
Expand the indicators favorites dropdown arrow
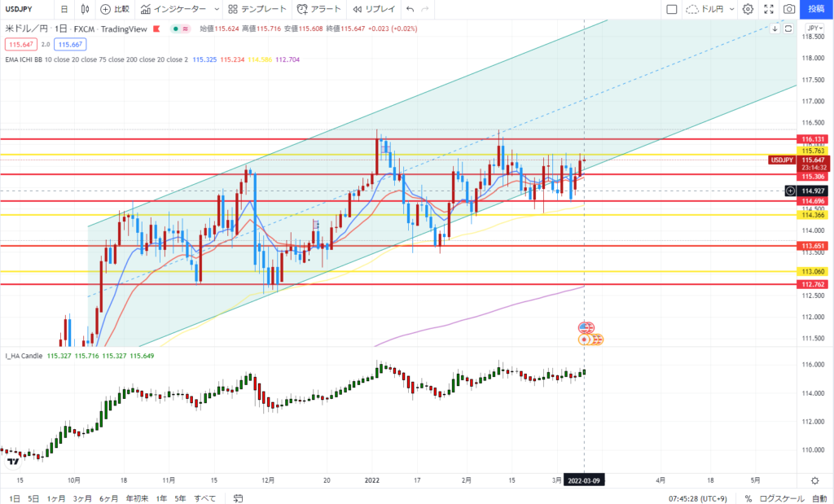point(217,9)
